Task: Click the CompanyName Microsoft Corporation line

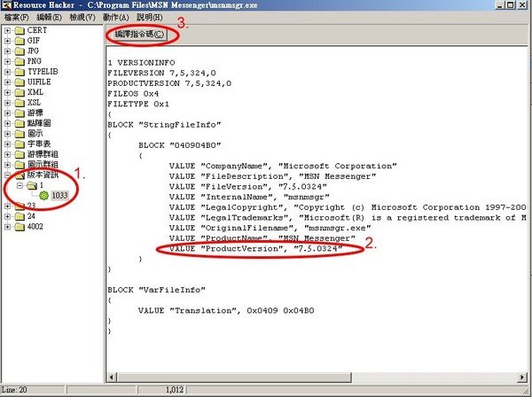Action: [283, 166]
